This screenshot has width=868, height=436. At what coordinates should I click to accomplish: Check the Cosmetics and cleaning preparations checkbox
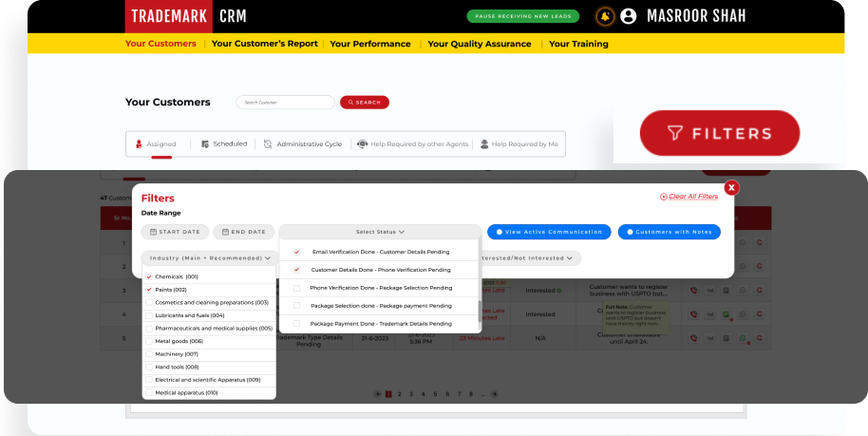[x=149, y=302]
